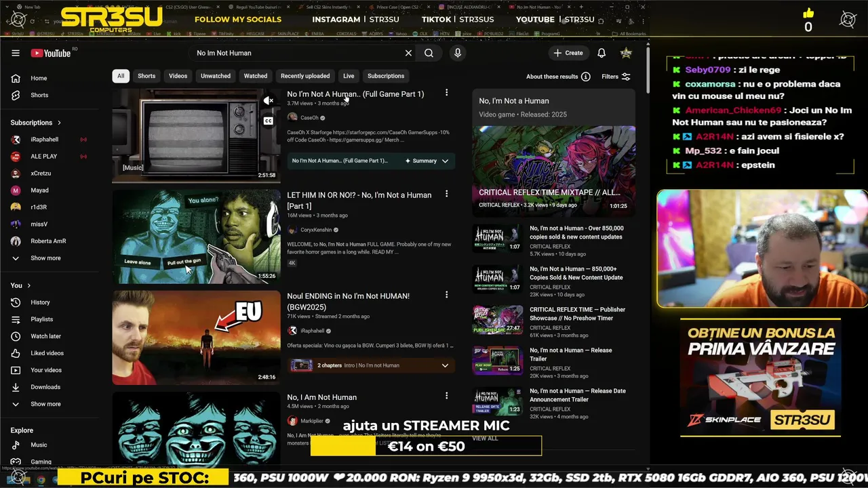The height and width of the screenshot is (488, 868).
Task: Filter results by Live chip
Action: point(349,76)
